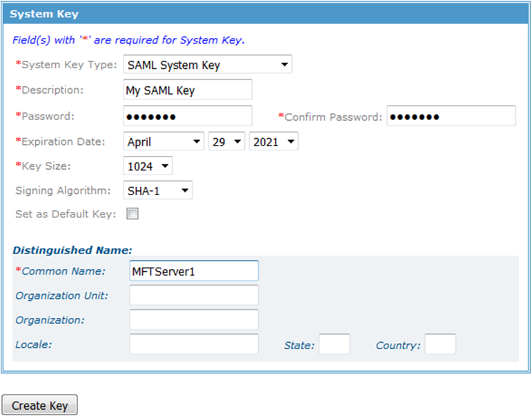Viewport: 532px width, 416px height.
Task: Enable the Set as Default Key checkbox
Action: click(132, 214)
